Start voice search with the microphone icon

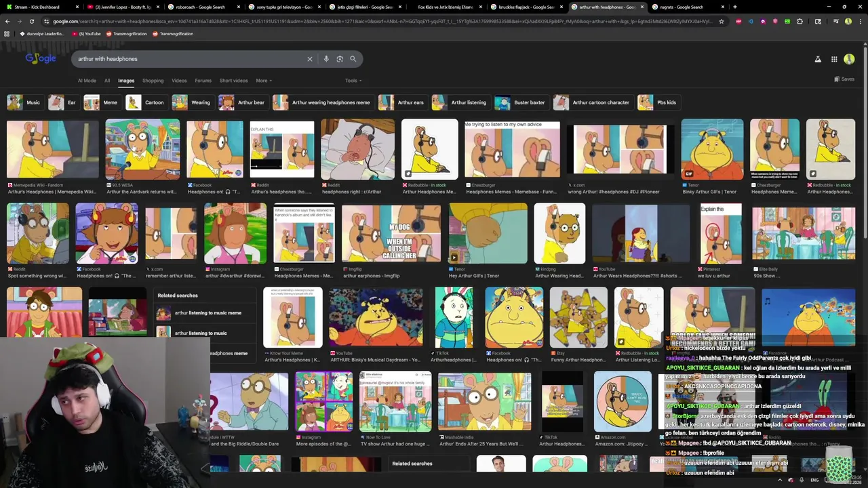(326, 59)
